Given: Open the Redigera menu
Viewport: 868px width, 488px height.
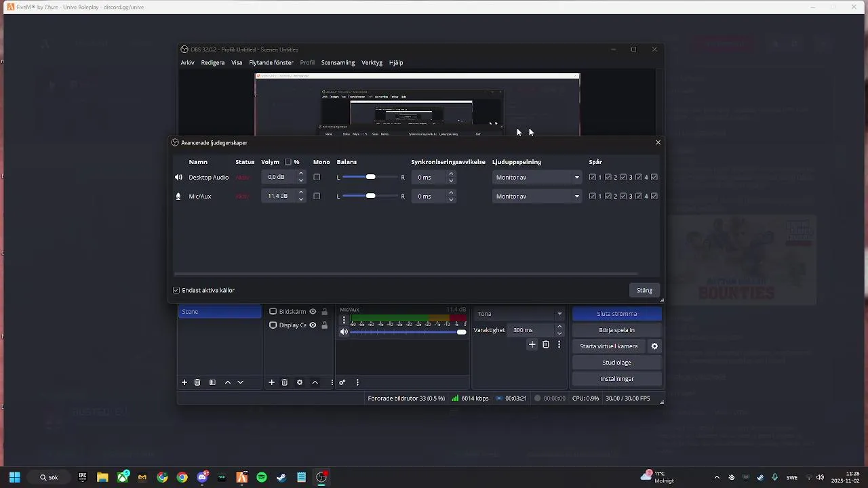Looking at the screenshot, I should point(213,62).
